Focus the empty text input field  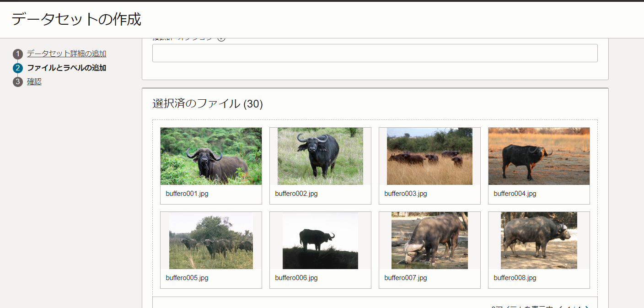coord(375,53)
